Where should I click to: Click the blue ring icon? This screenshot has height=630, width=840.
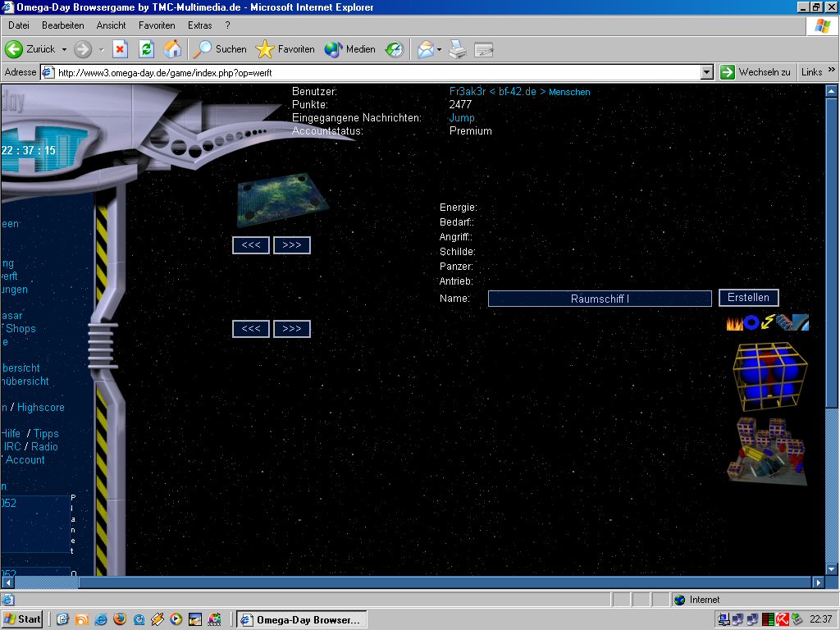pyautogui.click(x=751, y=322)
